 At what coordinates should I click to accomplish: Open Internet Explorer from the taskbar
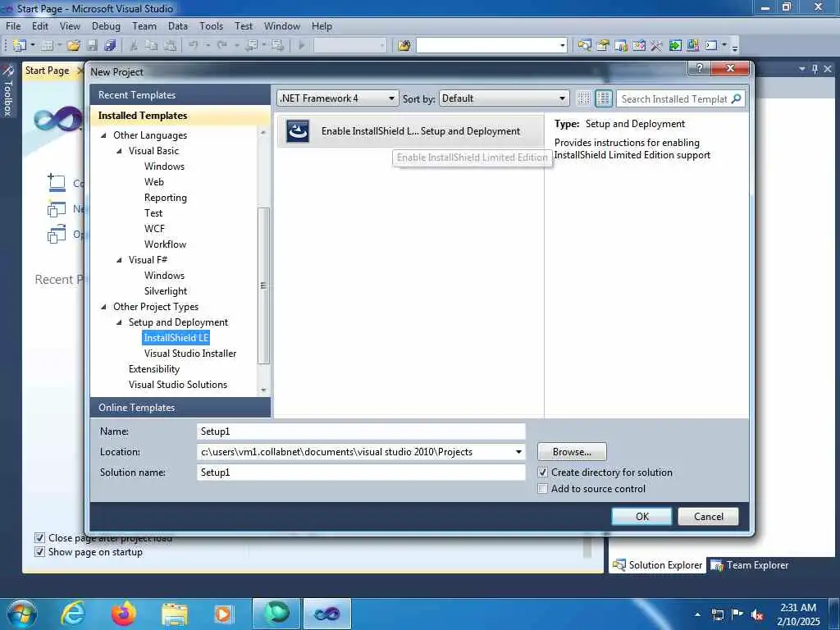73,614
